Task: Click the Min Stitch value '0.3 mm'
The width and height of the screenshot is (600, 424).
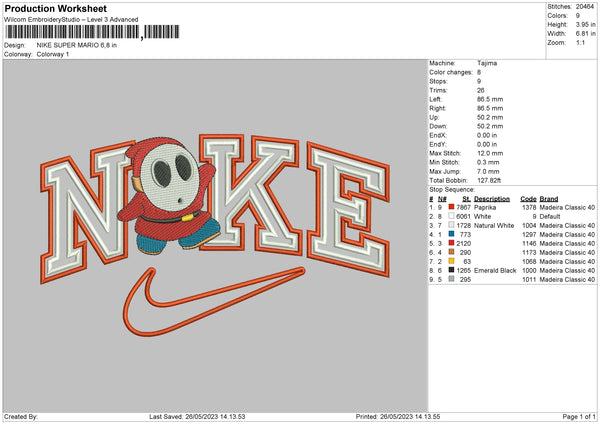Action: (x=489, y=162)
